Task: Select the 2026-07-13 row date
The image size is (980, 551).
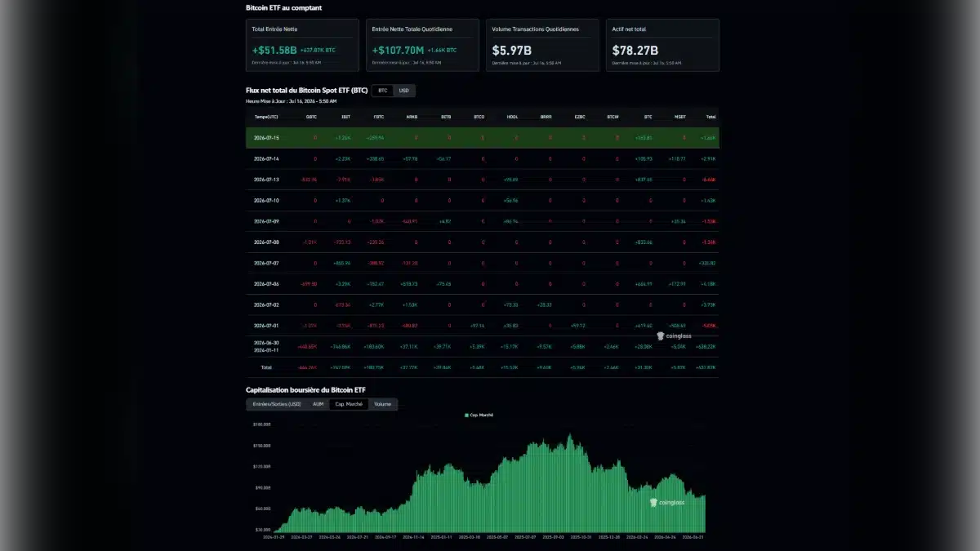Action: (x=267, y=180)
